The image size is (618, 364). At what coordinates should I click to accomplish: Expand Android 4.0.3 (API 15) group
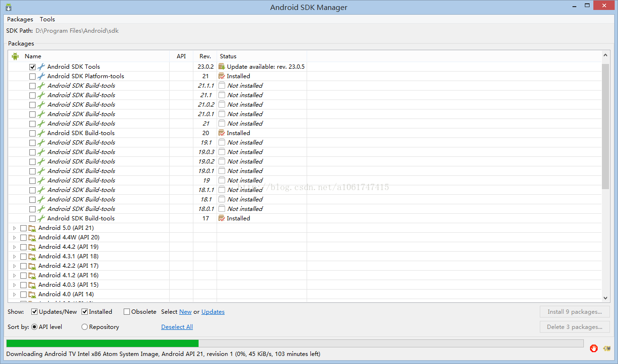[x=14, y=285]
